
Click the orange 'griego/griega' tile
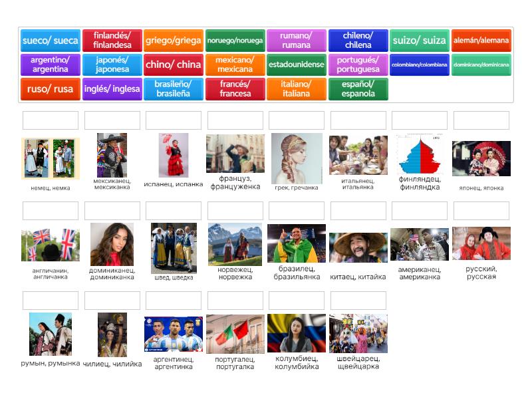[x=174, y=41]
